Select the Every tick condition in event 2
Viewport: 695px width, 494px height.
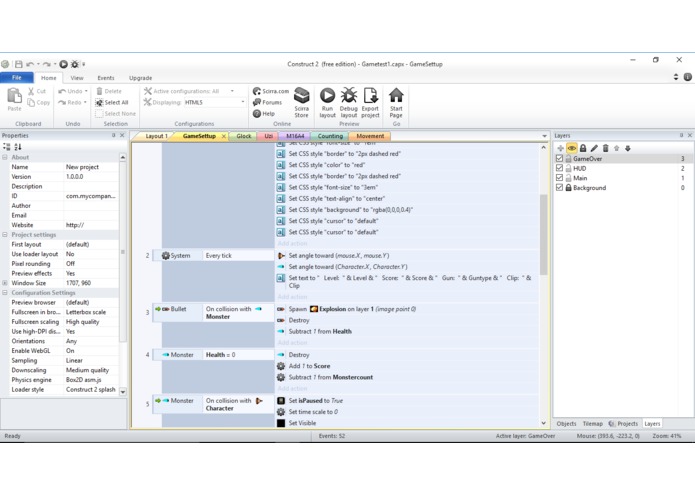pyautogui.click(x=238, y=256)
